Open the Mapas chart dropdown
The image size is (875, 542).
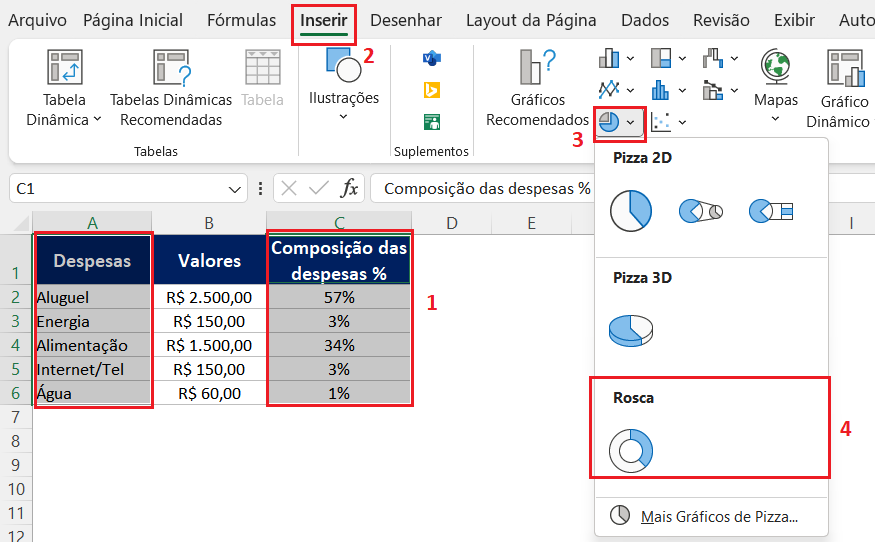pos(775,118)
